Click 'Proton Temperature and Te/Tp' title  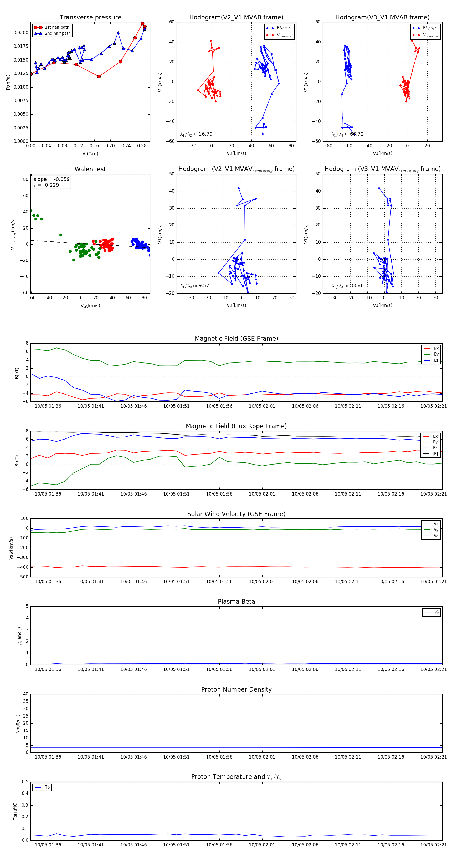[236, 777]
